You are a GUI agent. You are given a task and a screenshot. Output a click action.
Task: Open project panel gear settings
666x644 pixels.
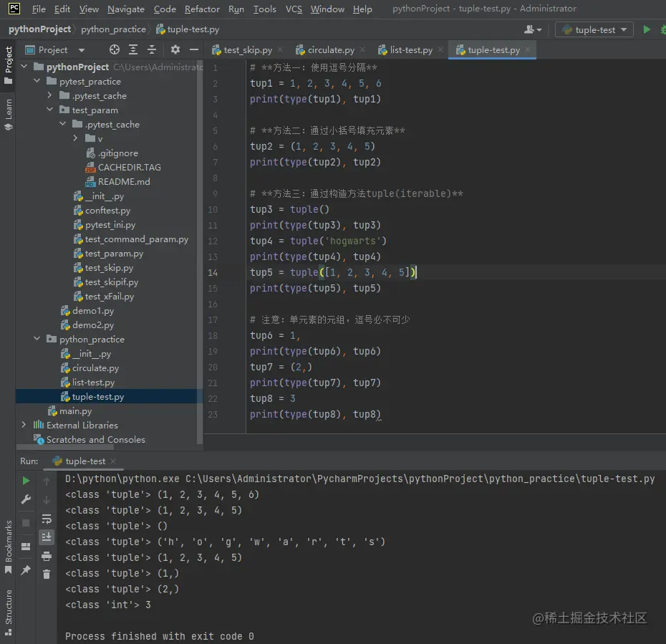(175, 49)
